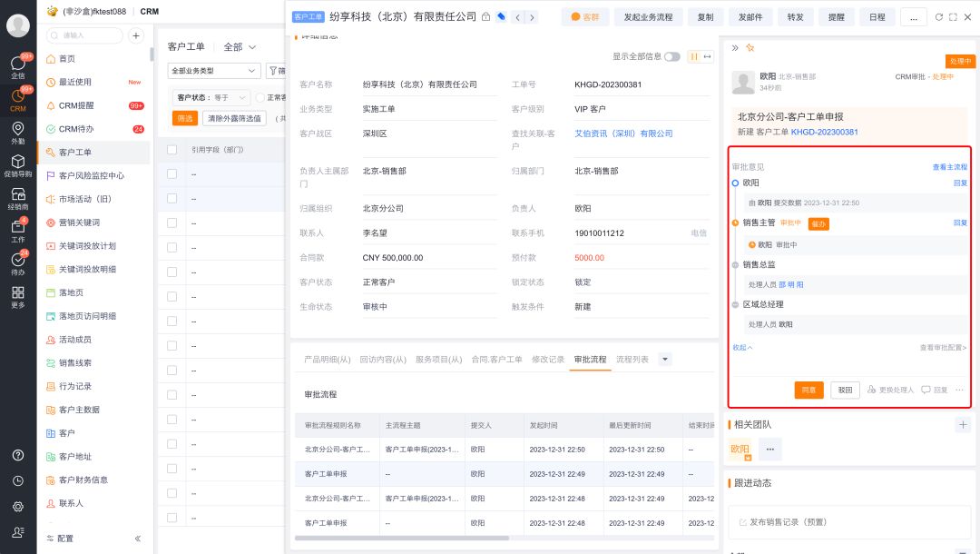Click the star favorite icon in approval panel

pos(750,47)
